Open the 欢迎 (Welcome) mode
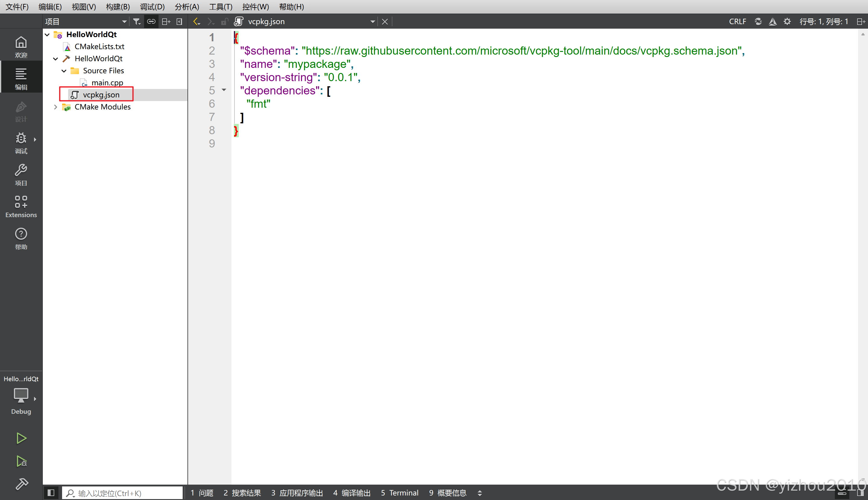868x500 pixels. [21, 47]
